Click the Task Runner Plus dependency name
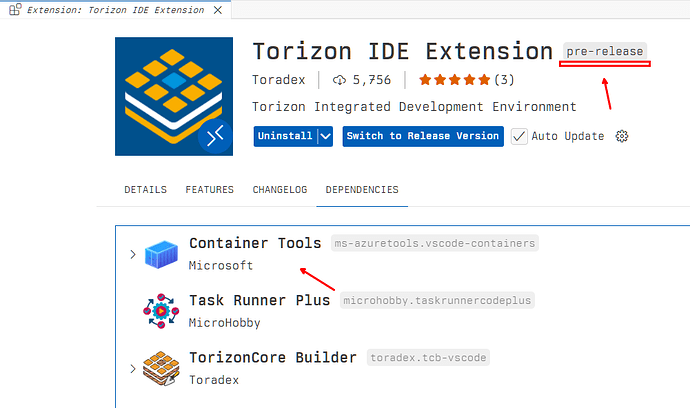The height and width of the screenshot is (408, 690). 260,301
